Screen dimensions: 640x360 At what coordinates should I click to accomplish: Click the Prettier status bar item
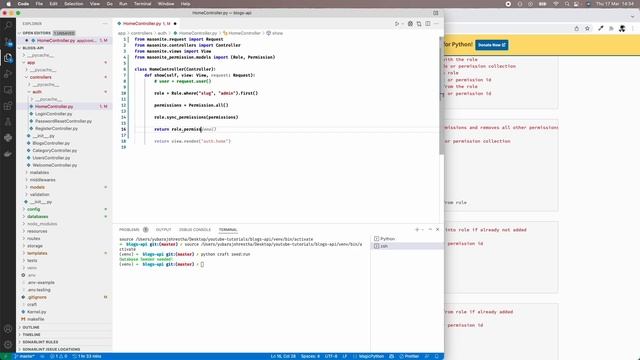click(x=409, y=356)
